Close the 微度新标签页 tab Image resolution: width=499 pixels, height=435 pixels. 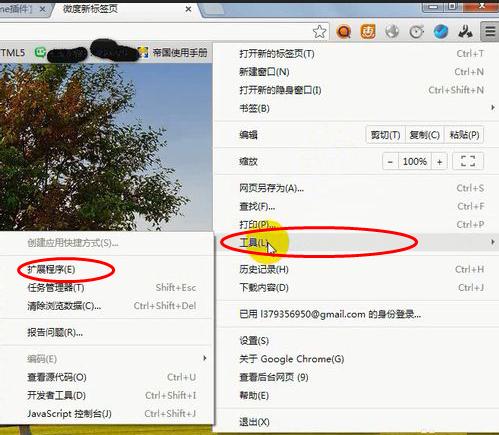(188, 9)
